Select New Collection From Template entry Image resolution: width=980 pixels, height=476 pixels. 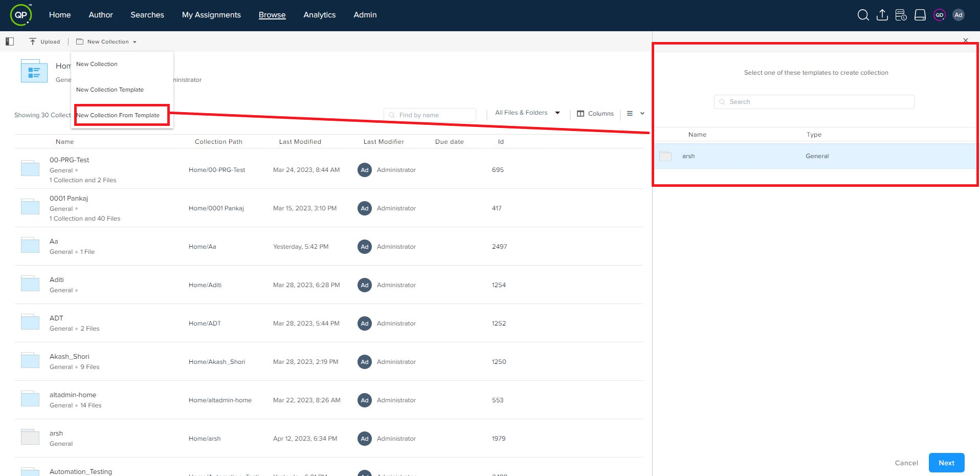tap(118, 115)
